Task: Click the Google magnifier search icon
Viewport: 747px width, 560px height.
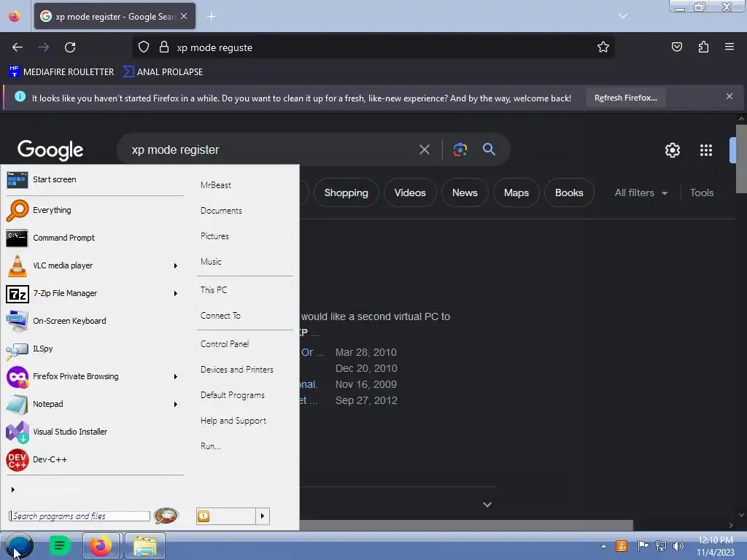Action: pyautogui.click(x=489, y=149)
